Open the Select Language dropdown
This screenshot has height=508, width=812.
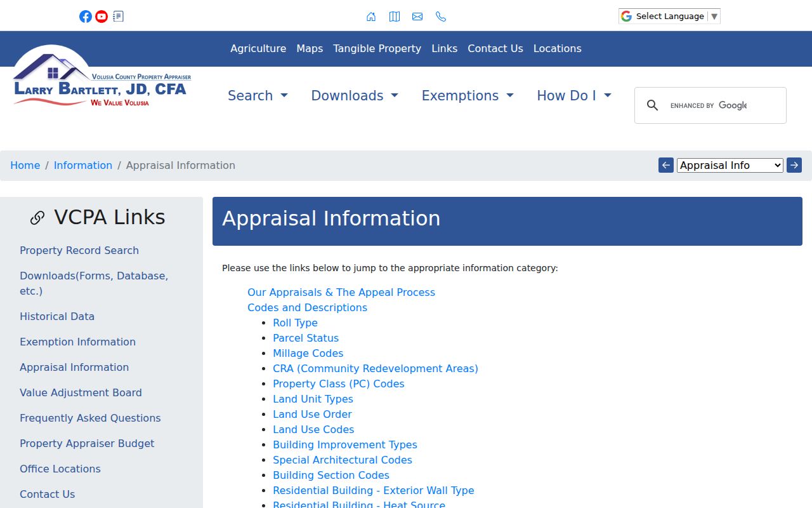point(669,17)
